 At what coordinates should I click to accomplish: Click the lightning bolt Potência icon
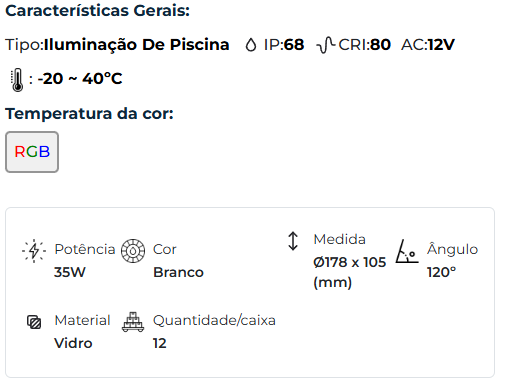pos(34,251)
